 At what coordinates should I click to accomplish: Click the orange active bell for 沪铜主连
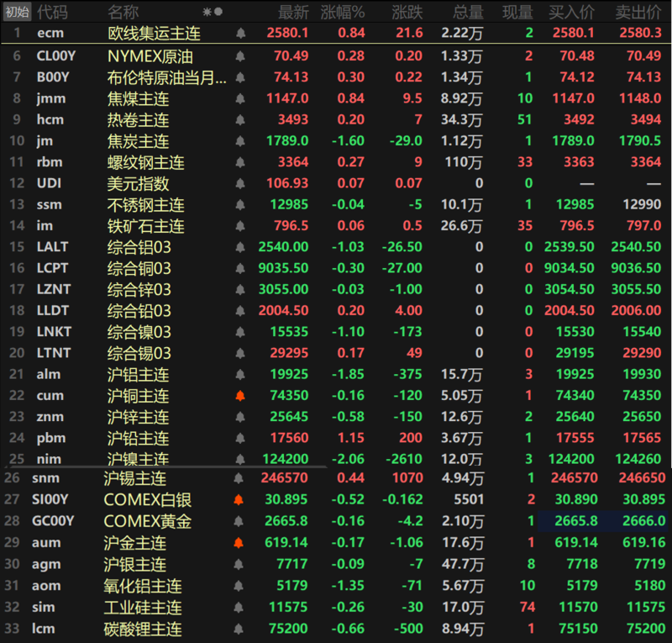[x=240, y=396]
